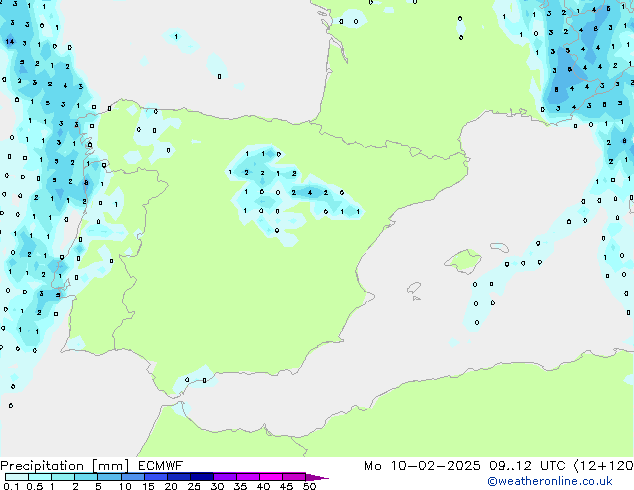Click the legend label '40'
The image size is (634, 490).
pos(264,486)
